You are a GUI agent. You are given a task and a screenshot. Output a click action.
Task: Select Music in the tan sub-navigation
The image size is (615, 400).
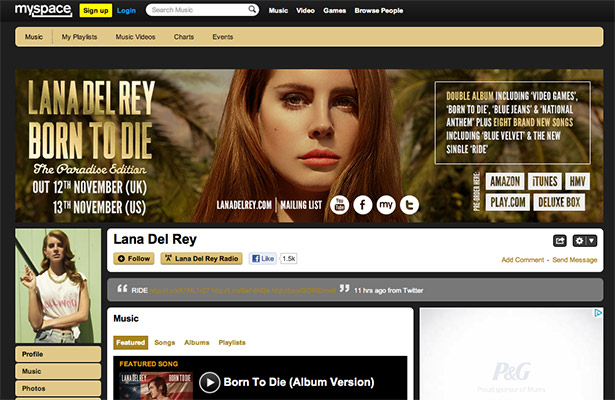[x=34, y=37]
